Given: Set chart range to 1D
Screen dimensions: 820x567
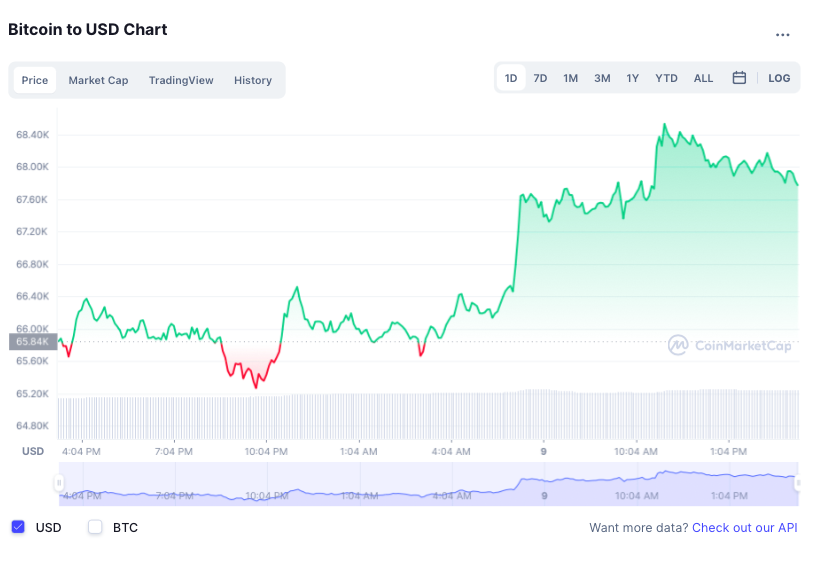Looking at the screenshot, I should (511, 78).
